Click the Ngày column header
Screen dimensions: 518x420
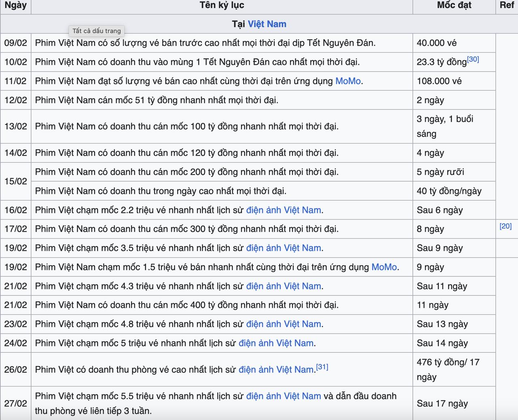point(16,5)
